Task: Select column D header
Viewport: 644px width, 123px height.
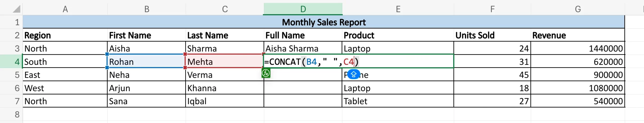Action: click(x=303, y=9)
